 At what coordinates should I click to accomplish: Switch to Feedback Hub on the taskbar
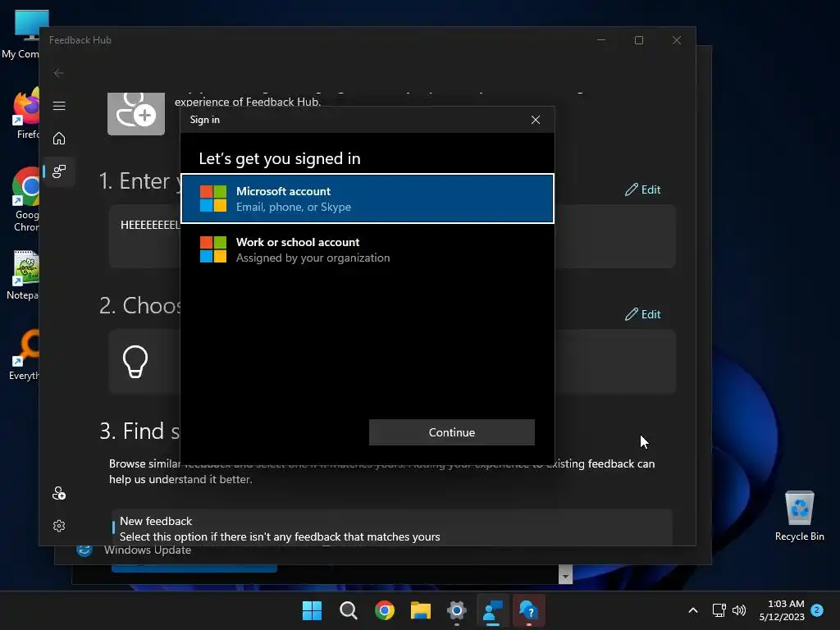pos(493,610)
